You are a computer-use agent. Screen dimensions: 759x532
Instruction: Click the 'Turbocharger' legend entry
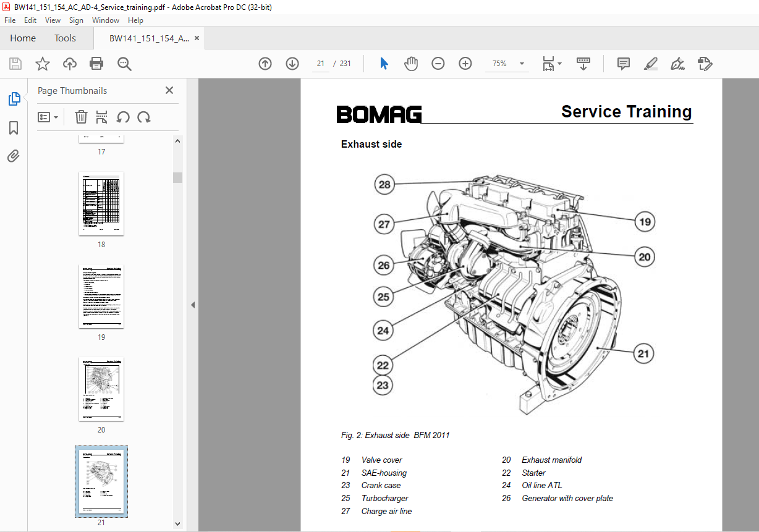(384, 498)
